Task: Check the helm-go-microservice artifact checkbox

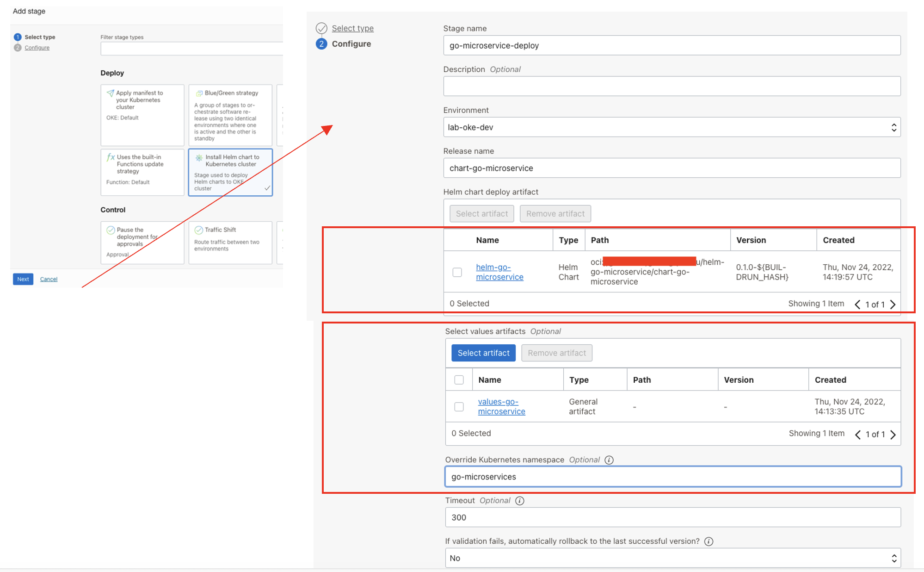Action: [457, 272]
